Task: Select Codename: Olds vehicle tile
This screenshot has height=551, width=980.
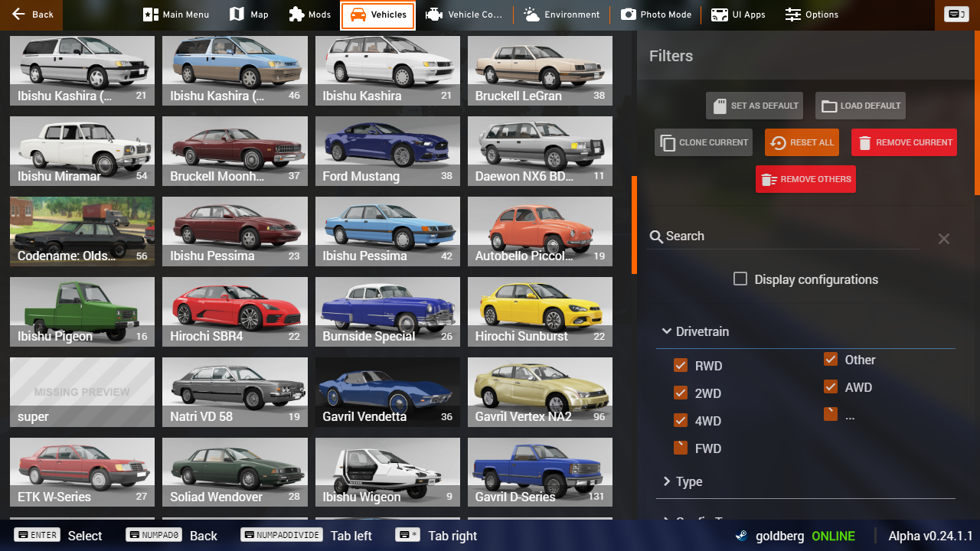Action: 82,231
